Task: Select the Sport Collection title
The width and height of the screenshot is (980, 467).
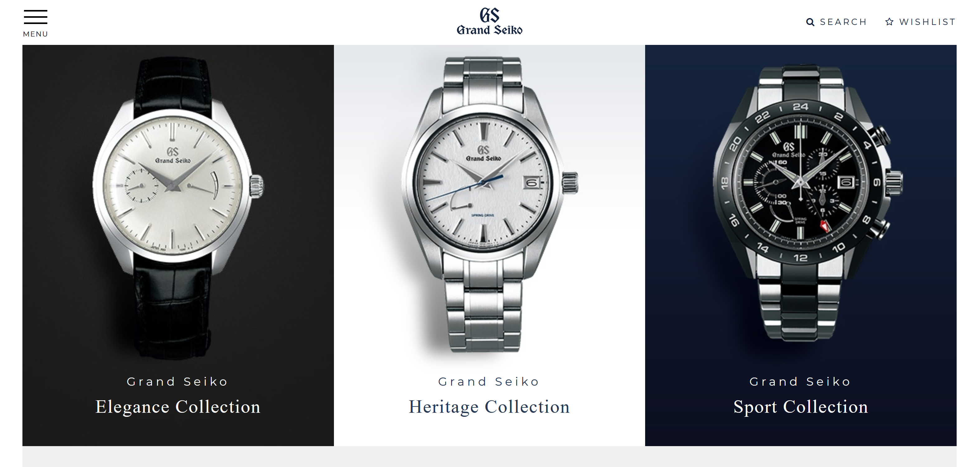Action: [x=801, y=407]
